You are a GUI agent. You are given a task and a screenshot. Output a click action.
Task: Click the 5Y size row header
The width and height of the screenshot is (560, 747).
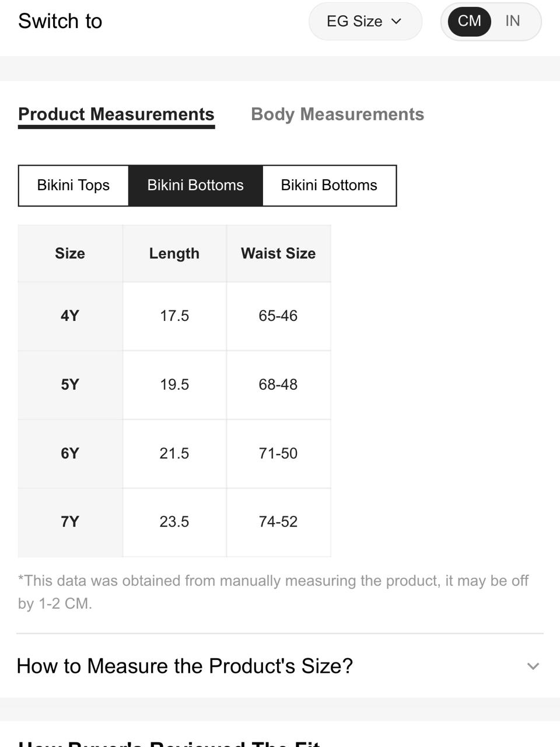[70, 385]
